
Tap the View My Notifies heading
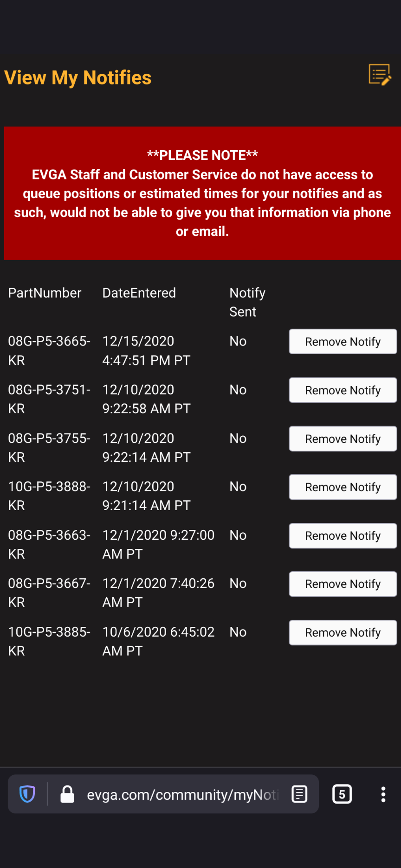click(78, 78)
